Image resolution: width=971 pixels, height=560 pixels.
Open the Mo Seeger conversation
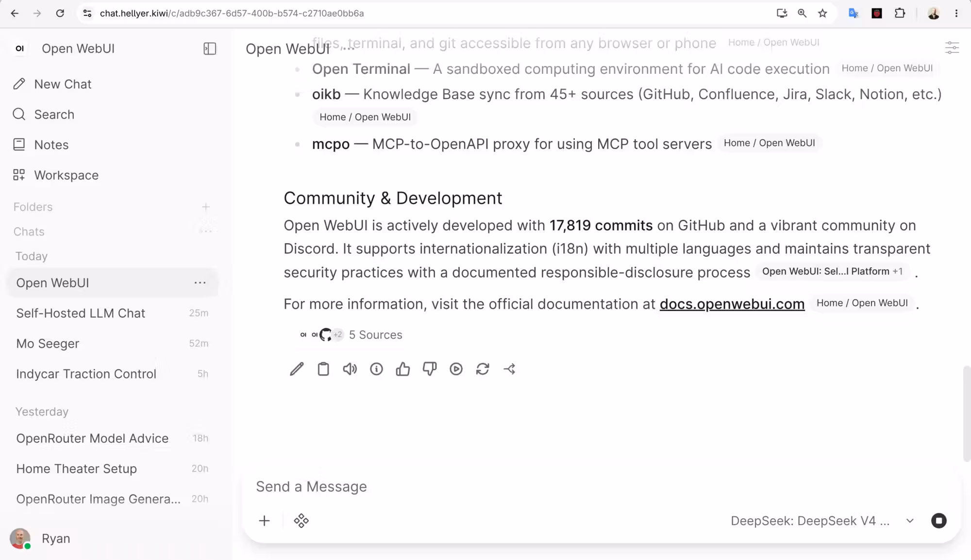[112, 344]
